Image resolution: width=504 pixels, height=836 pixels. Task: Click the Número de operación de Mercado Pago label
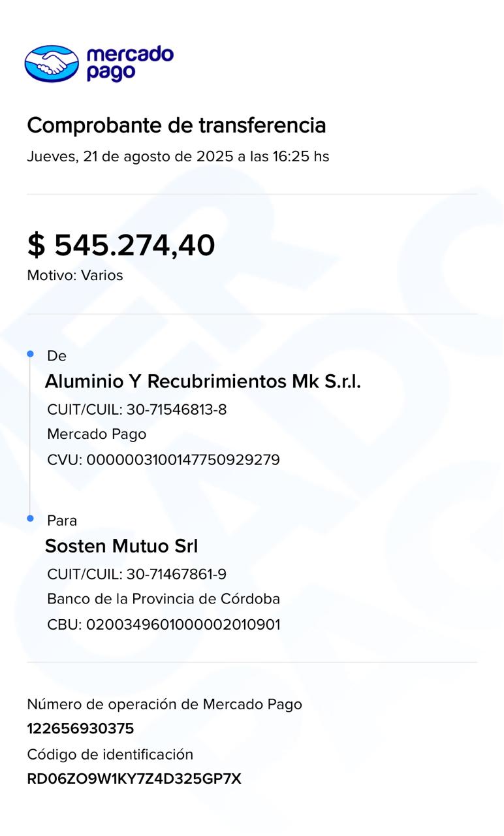point(165,704)
